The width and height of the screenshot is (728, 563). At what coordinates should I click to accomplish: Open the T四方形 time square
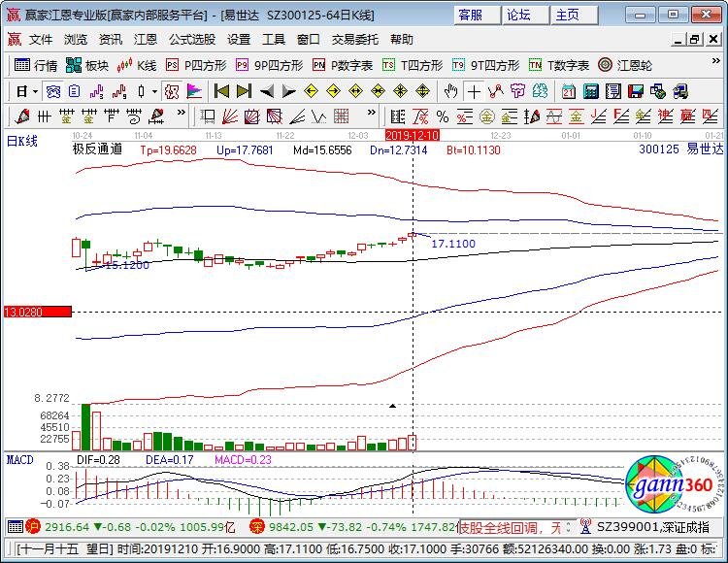coord(413,65)
